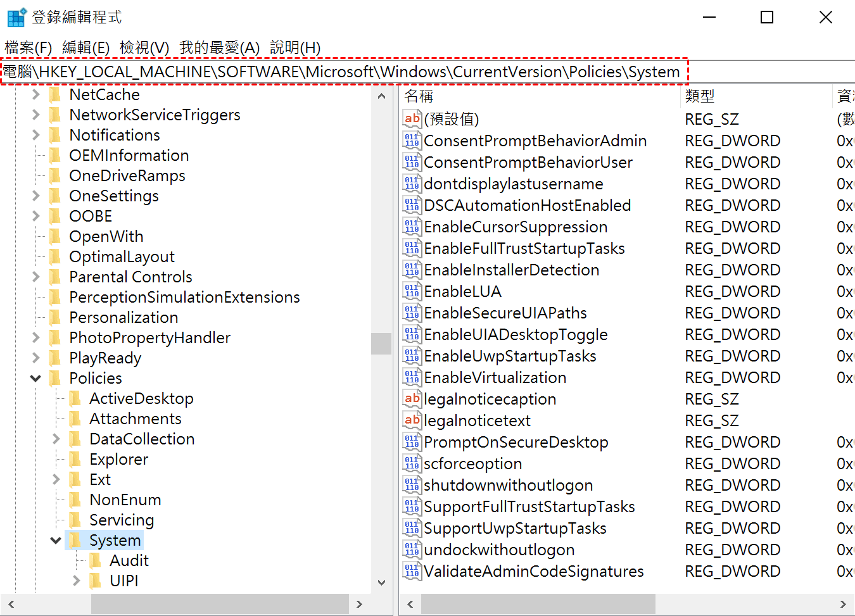Image resolution: width=855 pixels, height=616 pixels.
Task: Expand the NetworkServiceTriggers key
Action: 36,115
